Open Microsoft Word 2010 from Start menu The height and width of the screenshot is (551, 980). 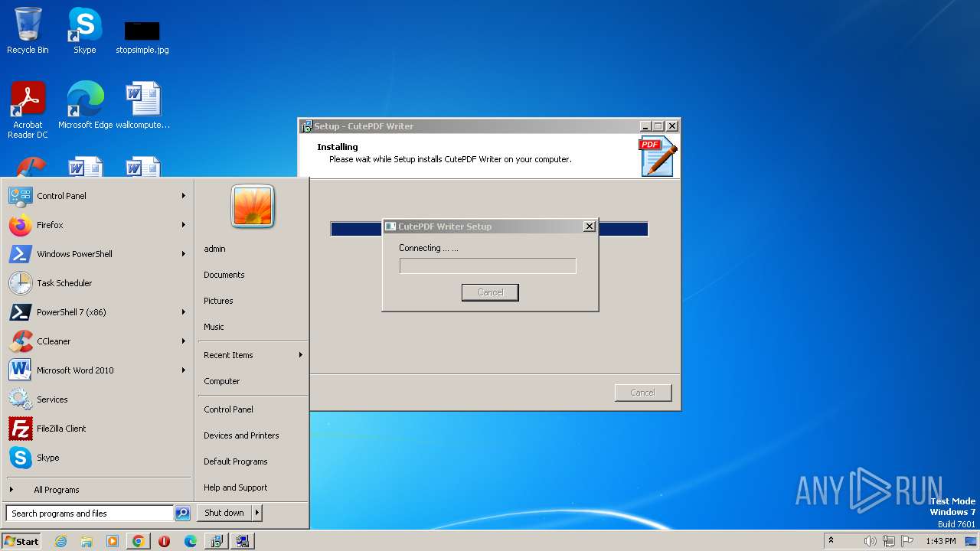[x=97, y=370]
